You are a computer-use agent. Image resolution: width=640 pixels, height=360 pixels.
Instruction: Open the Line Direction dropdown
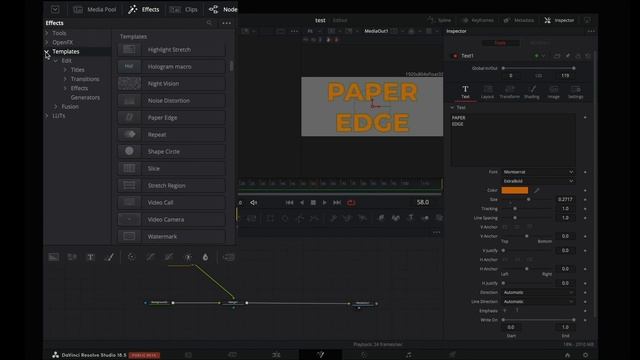(x=538, y=302)
